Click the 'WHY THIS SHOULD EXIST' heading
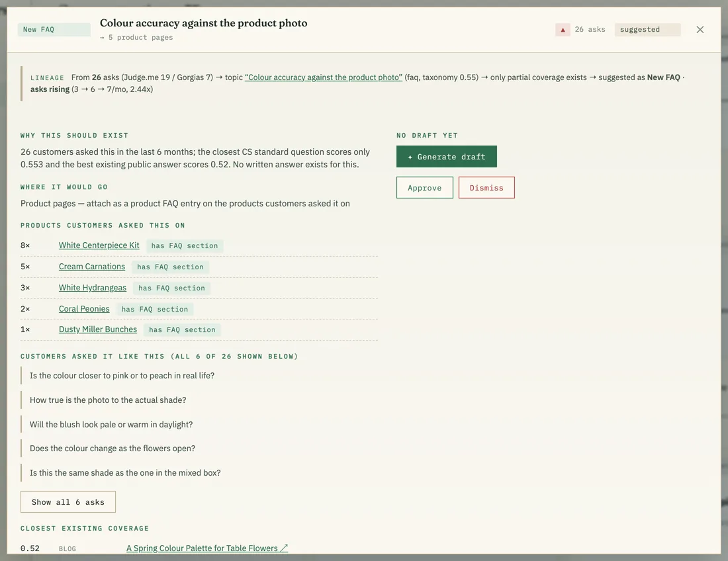 (74, 136)
